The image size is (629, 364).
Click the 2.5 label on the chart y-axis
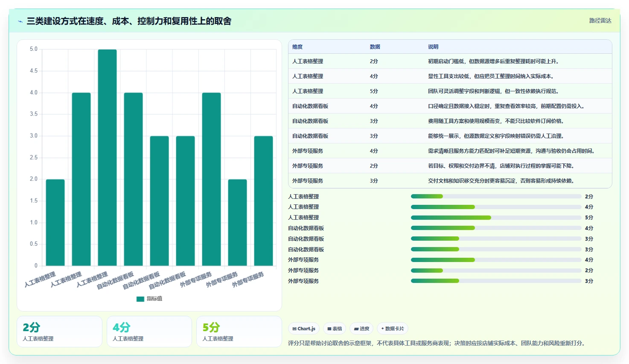click(x=34, y=157)
